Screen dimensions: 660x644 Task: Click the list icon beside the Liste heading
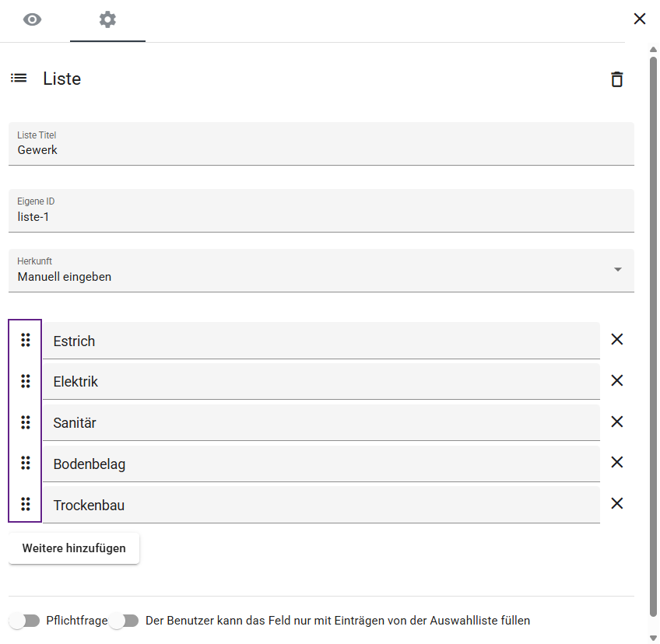19,79
